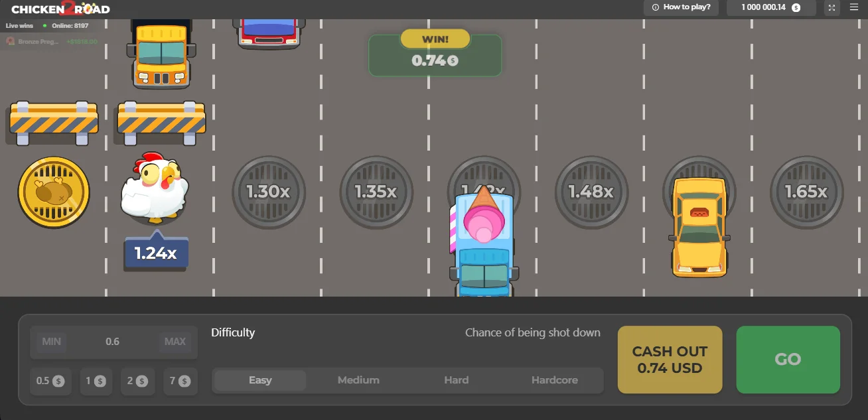Cash out 0.74 USD
The width and height of the screenshot is (868, 420).
[670, 360]
